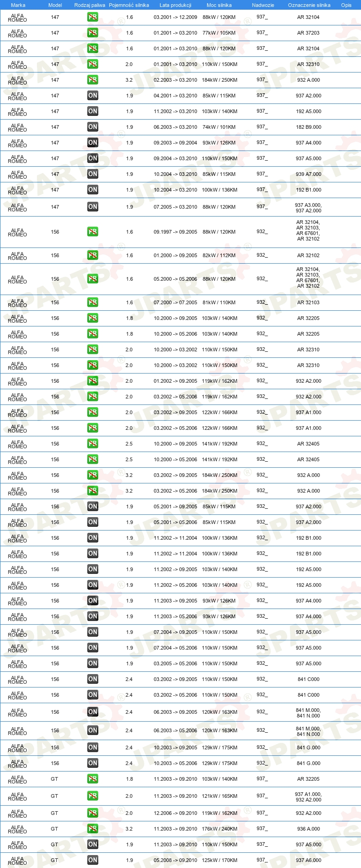Click the diesel ON icon in the 147 93kW / 126KM row
The width and height of the screenshot is (361, 868).
(x=93, y=143)
